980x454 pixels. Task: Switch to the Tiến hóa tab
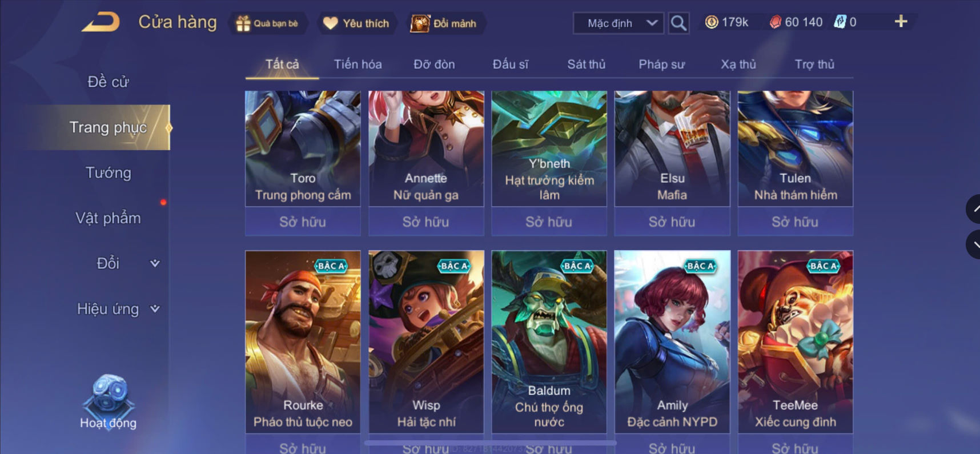point(358,65)
